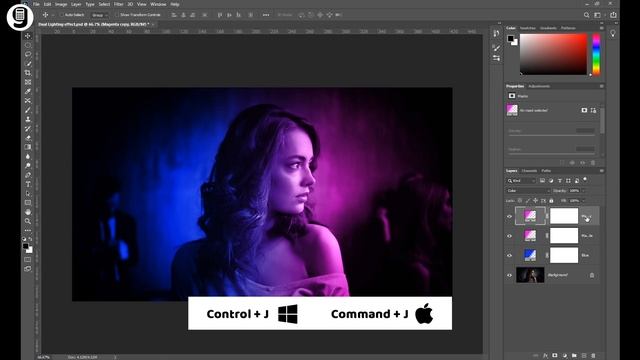Toggle lock position in Layers panel
This screenshot has width=640, height=360.
point(536,200)
